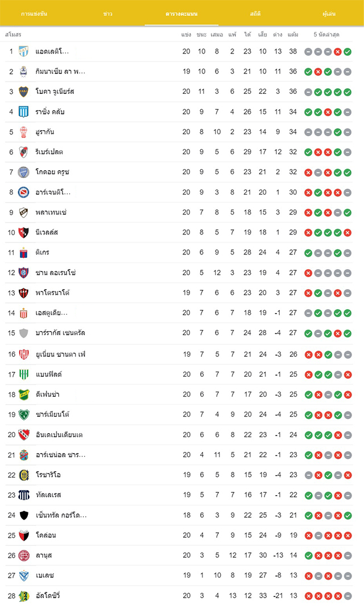
Task: Open the การแข่งขัน tab
Action: pyautogui.click(x=34, y=14)
